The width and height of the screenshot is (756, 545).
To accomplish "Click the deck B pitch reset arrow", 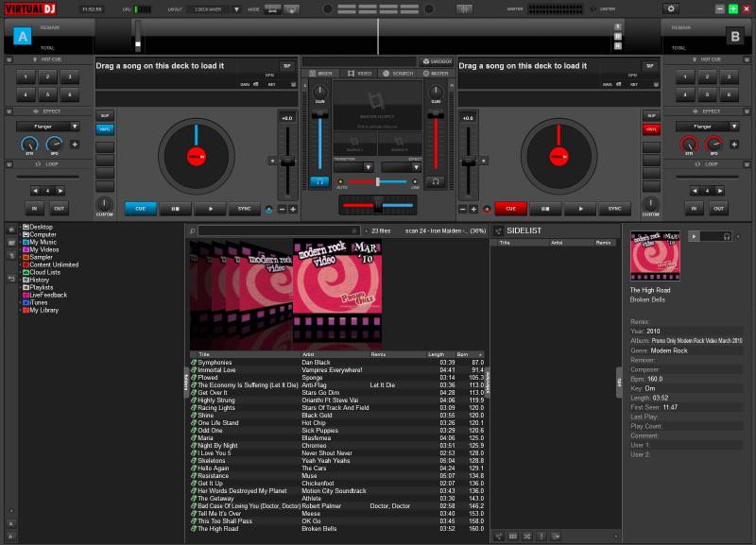I will [484, 161].
